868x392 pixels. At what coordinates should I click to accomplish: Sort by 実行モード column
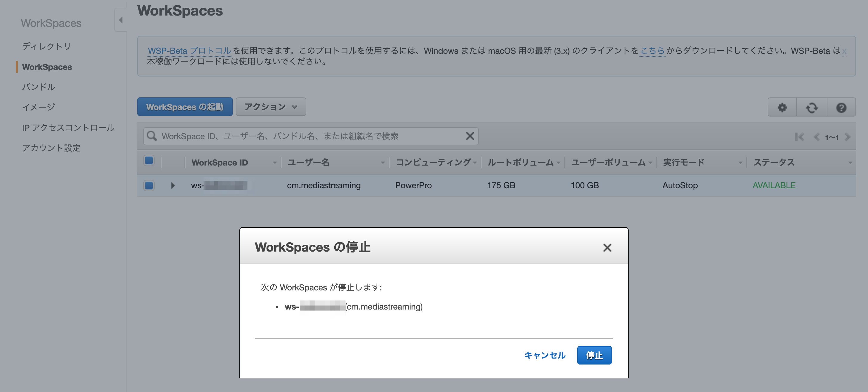[683, 163]
